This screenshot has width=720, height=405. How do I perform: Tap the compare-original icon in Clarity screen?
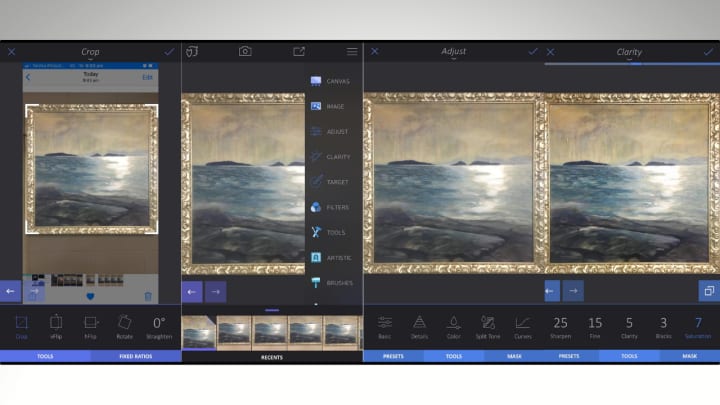pyautogui.click(x=709, y=291)
